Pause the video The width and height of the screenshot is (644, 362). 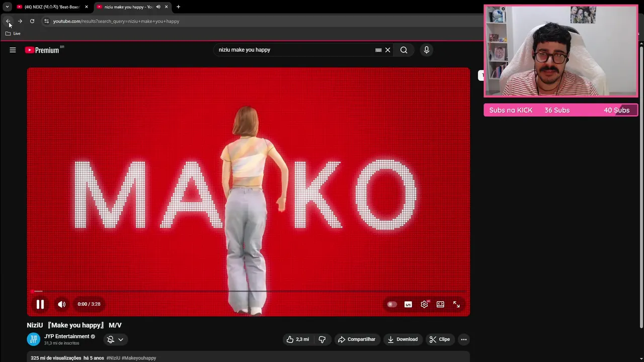tap(40, 304)
